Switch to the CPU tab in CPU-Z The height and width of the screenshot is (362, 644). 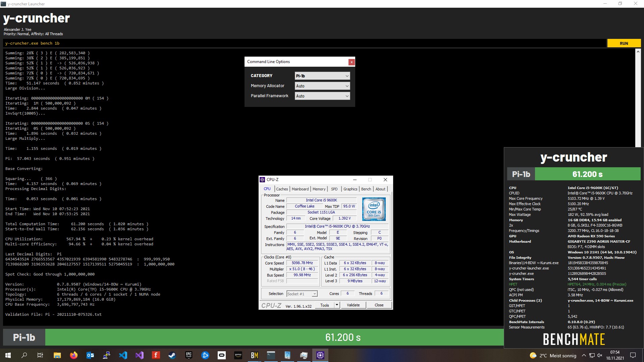[267, 189]
